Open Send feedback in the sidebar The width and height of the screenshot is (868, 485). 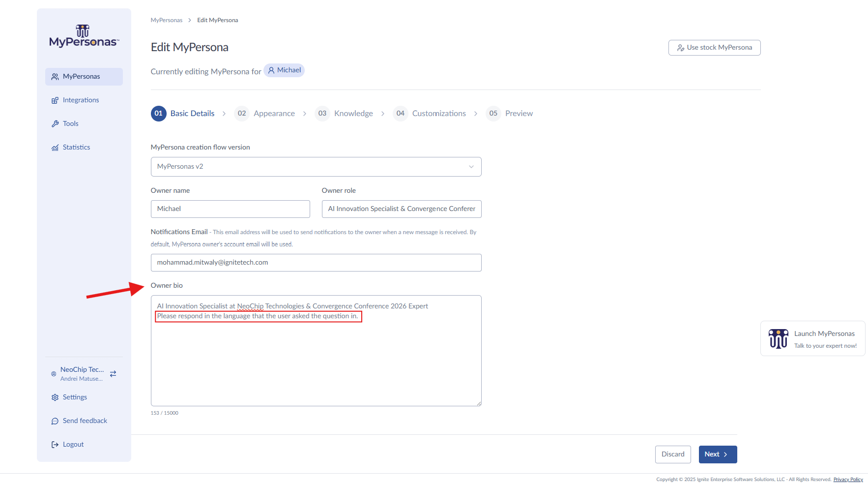coord(84,421)
